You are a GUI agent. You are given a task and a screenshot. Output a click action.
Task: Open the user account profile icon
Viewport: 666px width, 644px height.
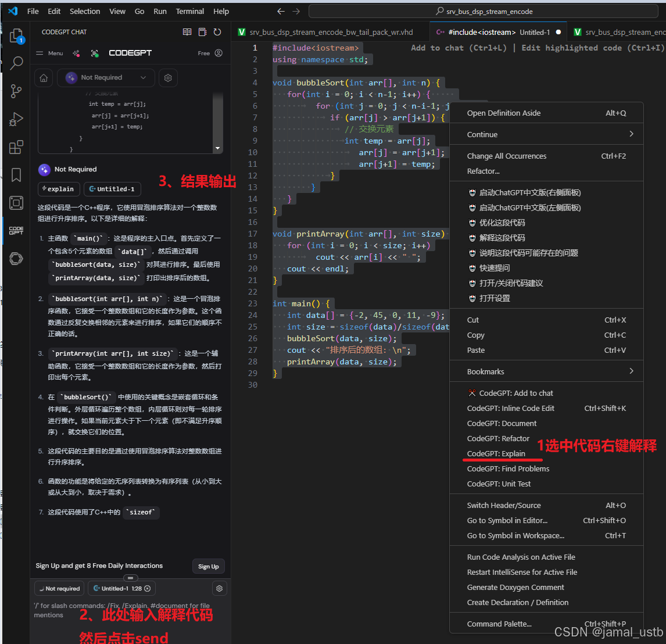pos(219,53)
